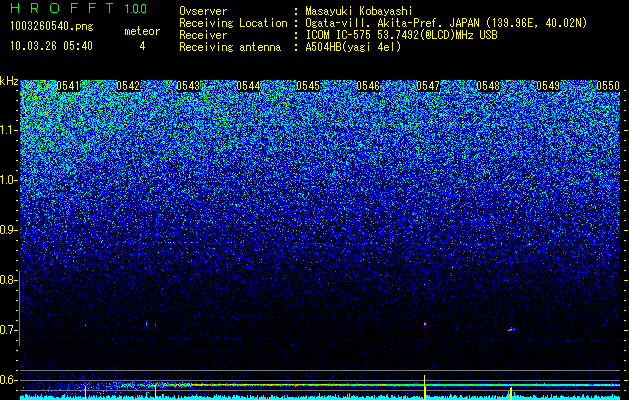This screenshot has height=400, width=629.
Task: Click the 0.9 kHz axis label
Action: (x=8, y=230)
